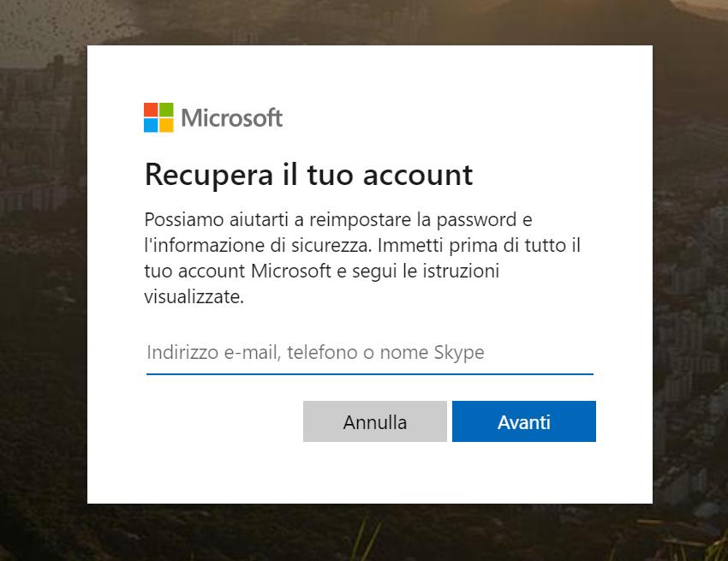Click the red square in Microsoft logo
The height and width of the screenshot is (561, 728).
click(151, 110)
